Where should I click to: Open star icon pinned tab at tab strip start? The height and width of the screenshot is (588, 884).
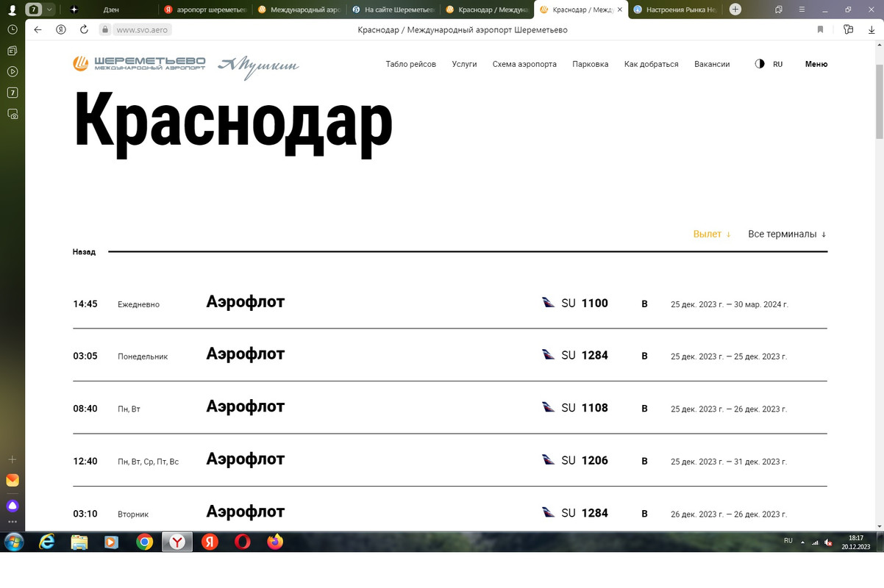pos(74,10)
